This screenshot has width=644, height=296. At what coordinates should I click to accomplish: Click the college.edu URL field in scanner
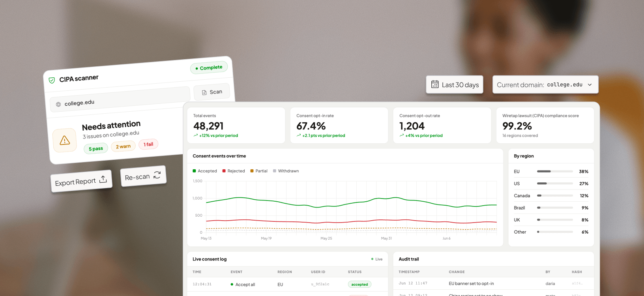coord(120,99)
